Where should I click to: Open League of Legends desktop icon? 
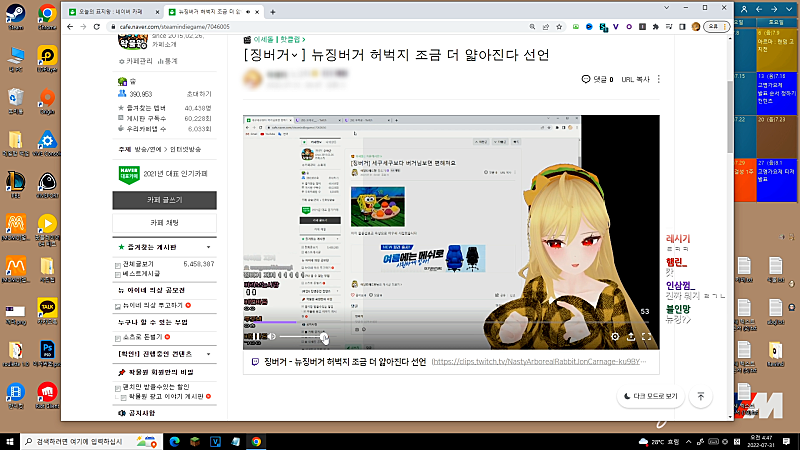click(15, 185)
